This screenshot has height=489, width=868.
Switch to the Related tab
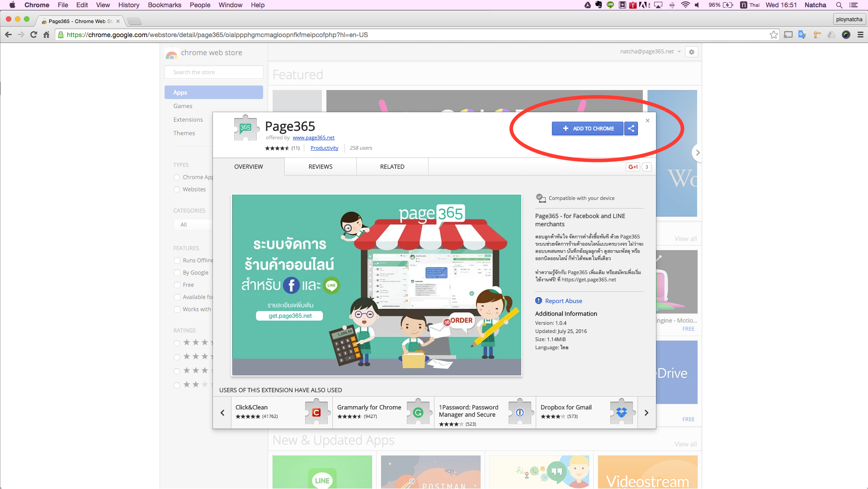392,166
